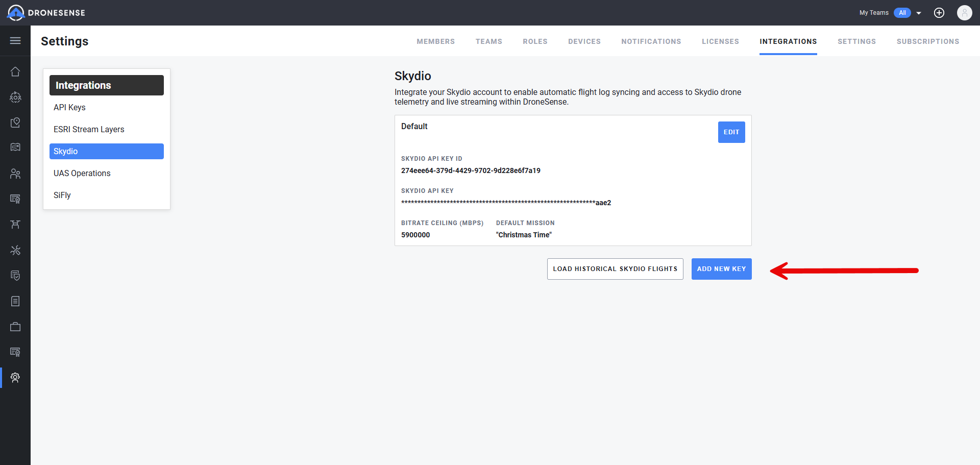The image size is (980, 465).
Task: Switch to the Roles tab
Action: click(535, 41)
